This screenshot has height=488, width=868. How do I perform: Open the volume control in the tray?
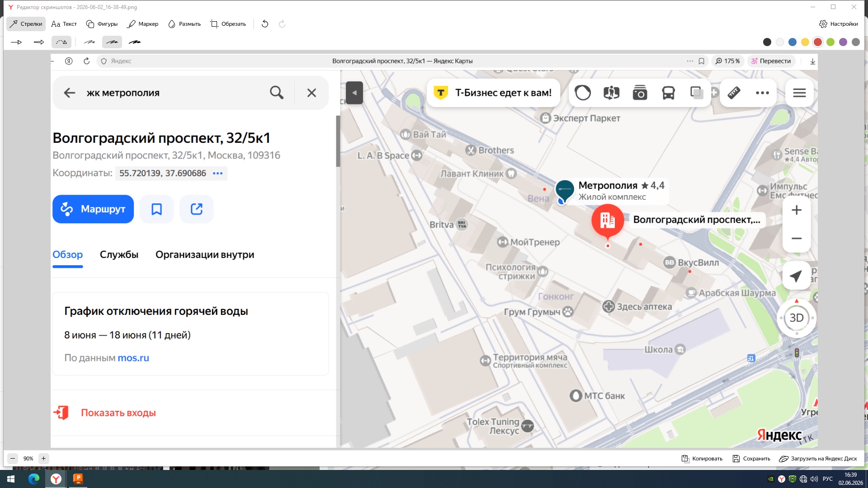tap(814, 479)
